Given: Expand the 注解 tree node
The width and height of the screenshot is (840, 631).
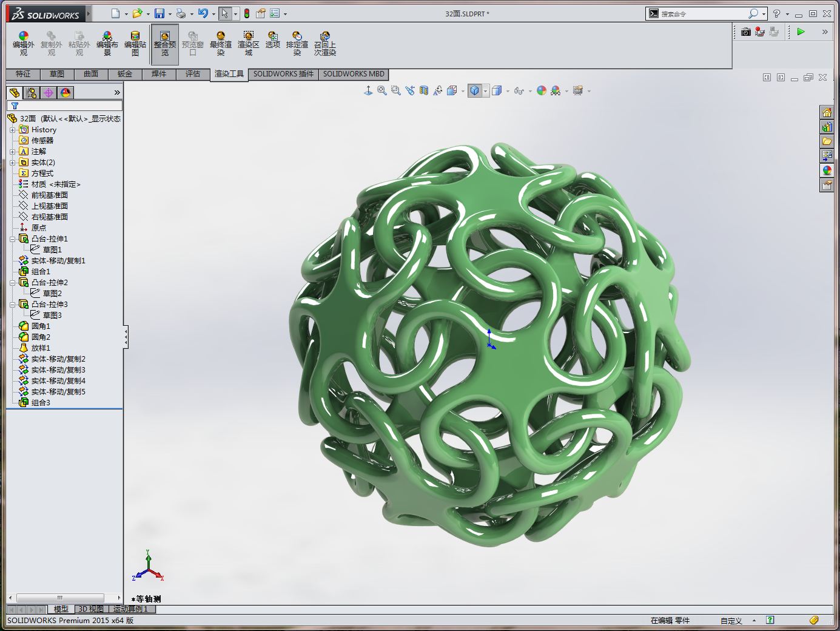Looking at the screenshot, I should 12,152.
